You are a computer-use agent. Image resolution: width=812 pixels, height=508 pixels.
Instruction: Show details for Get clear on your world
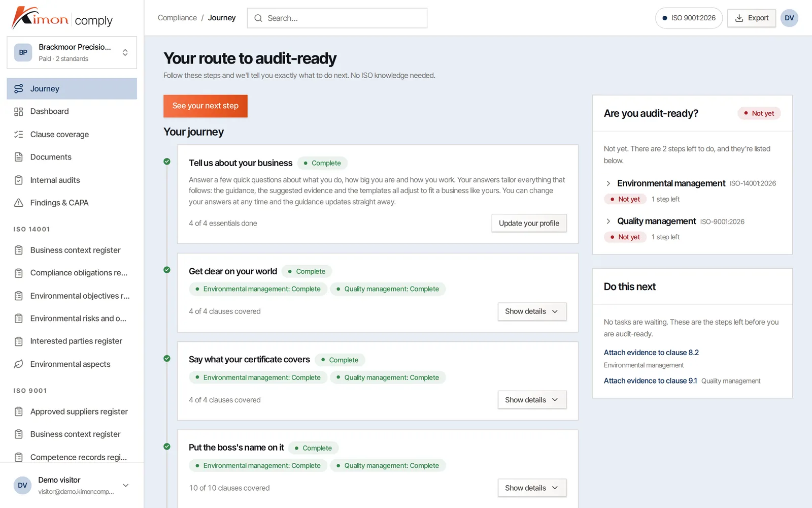pyautogui.click(x=532, y=311)
